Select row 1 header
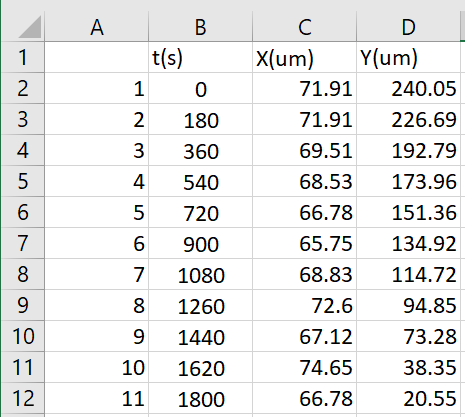465x417 pixels. pyautogui.click(x=23, y=57)
